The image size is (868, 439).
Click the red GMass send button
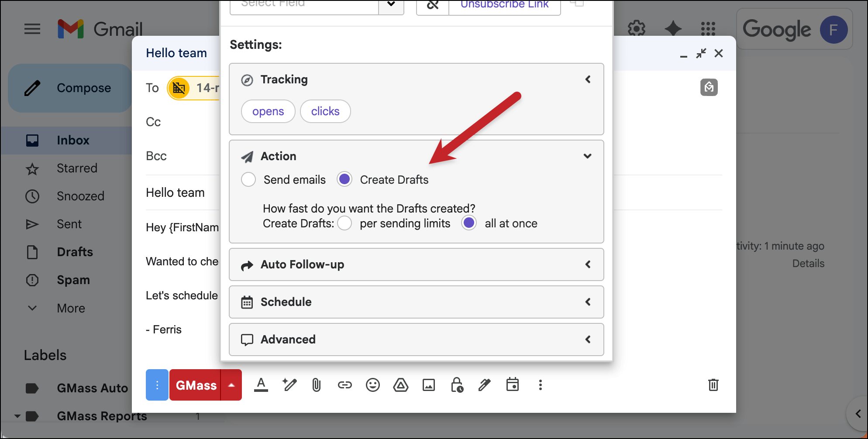pyautogui.click(x=196, y=385)
